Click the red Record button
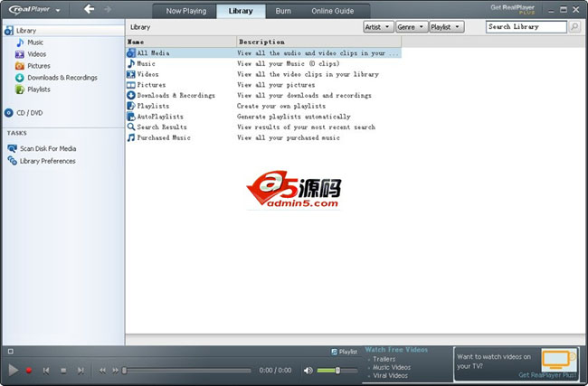This screenshot has width=588, height=386. (x=29, y=371)
